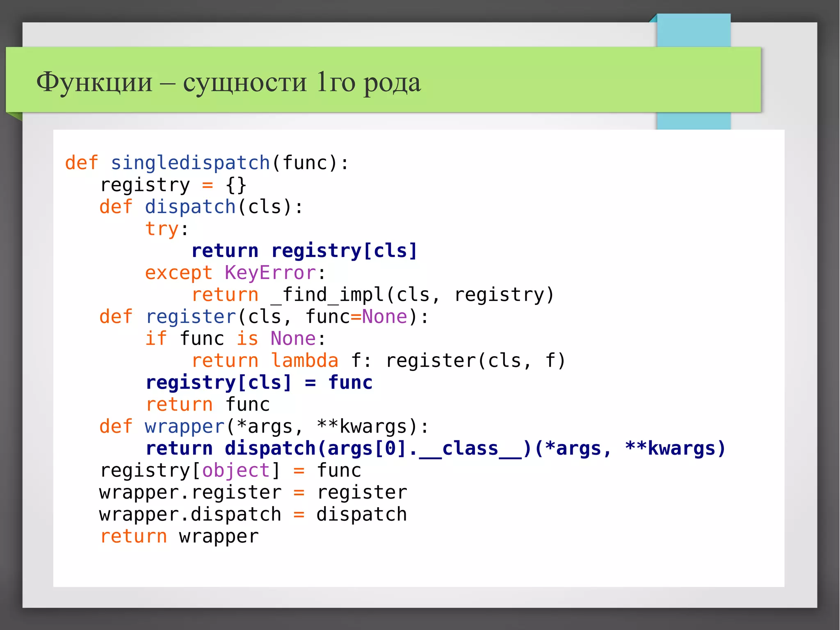Click the line 'def singledispatch(func):'
The height and width of the screenshot is (630, 840).
tap(207, 163)
